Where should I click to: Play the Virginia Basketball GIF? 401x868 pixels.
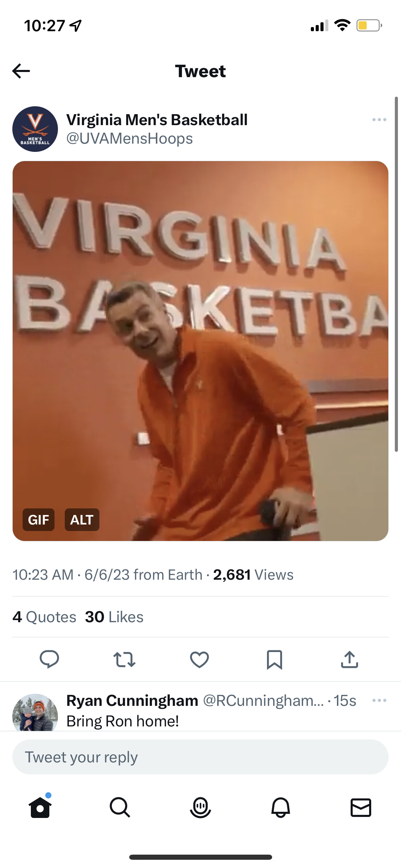(x=200, y=350)
